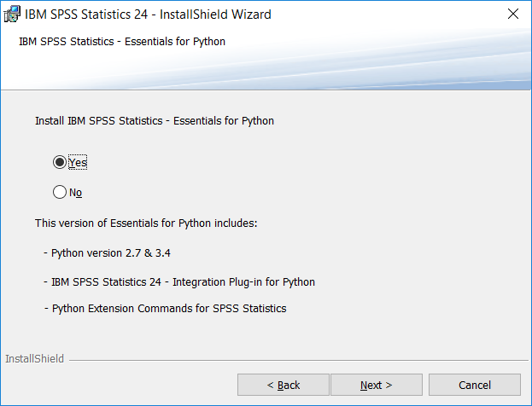Click the "No" option label text
The image size is (532, 406).
point(75,193)
